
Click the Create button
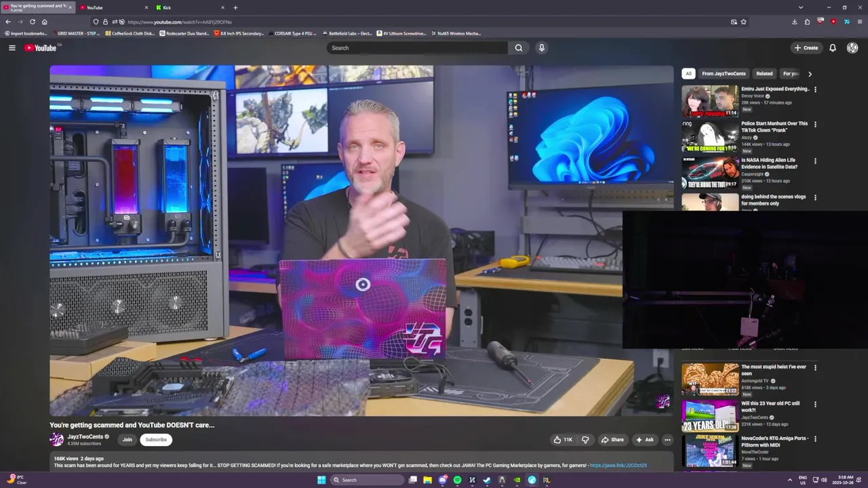[806, 47]
